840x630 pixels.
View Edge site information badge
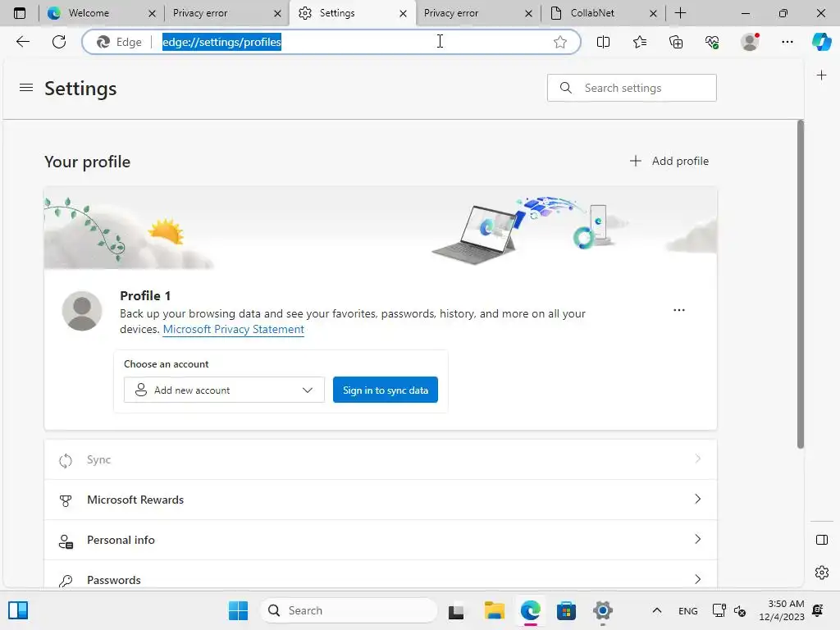coord(120,42)
